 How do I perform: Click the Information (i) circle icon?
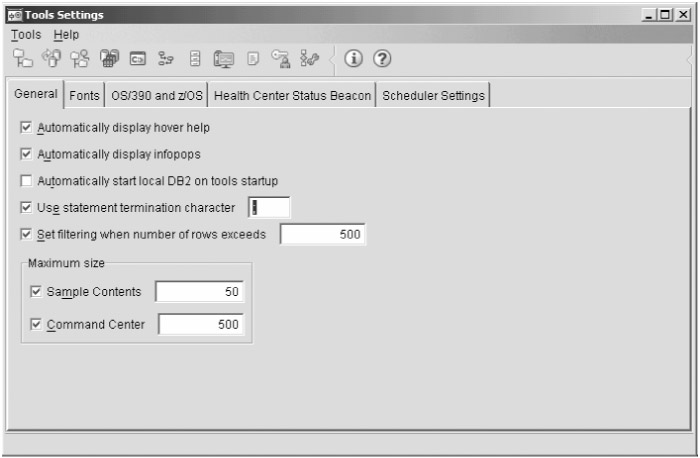pos(353,59)
